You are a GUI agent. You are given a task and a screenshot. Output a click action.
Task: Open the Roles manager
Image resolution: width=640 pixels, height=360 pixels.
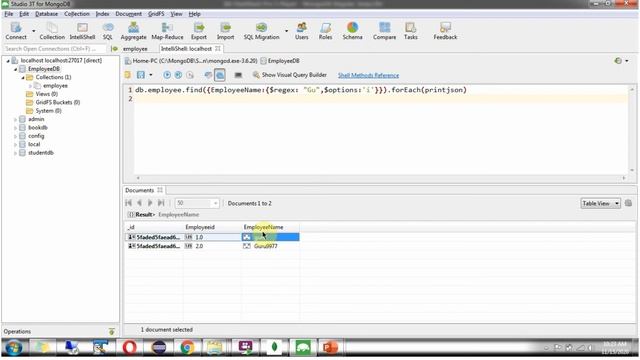325,31
